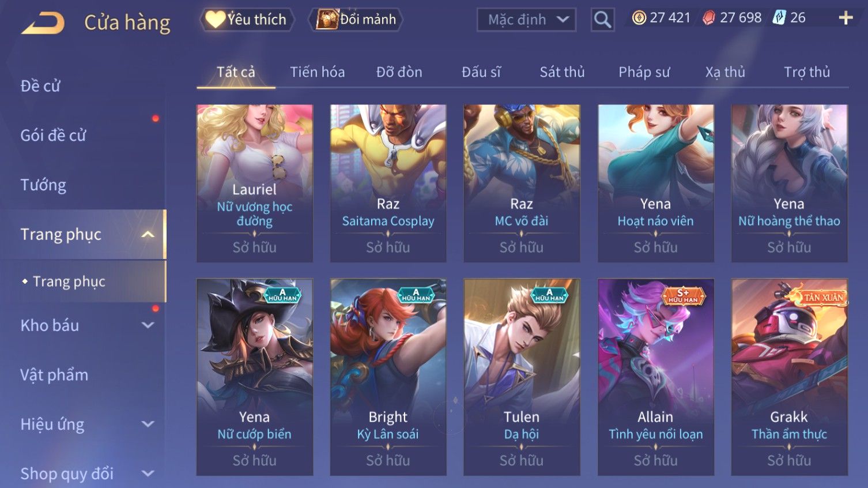Click the heart icon in Yêu thích

click(215, 20)
